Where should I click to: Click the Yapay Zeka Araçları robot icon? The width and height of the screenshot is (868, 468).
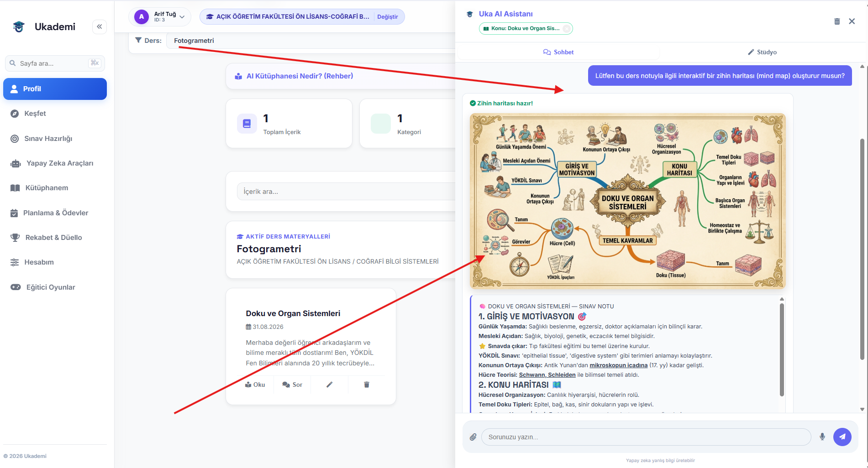click(x=16, y=163)
